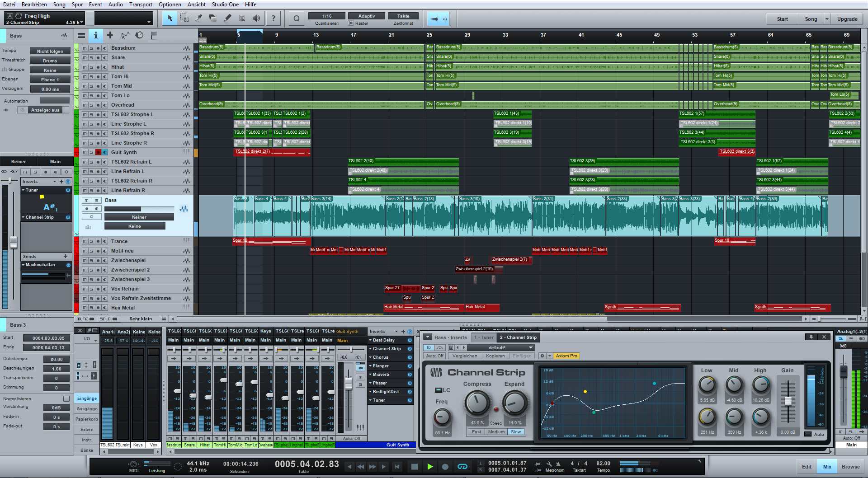Mute the Bassdrum track
The image size is (868, 478).
[x=85, y=48]
